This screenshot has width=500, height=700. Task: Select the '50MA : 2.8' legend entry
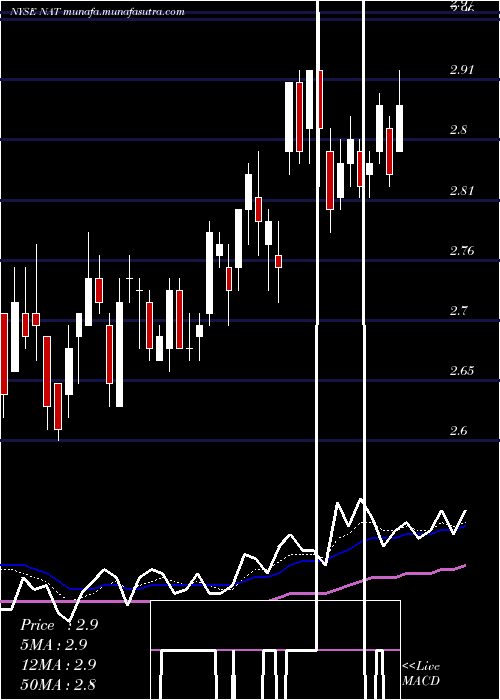(x=59, y=684)
